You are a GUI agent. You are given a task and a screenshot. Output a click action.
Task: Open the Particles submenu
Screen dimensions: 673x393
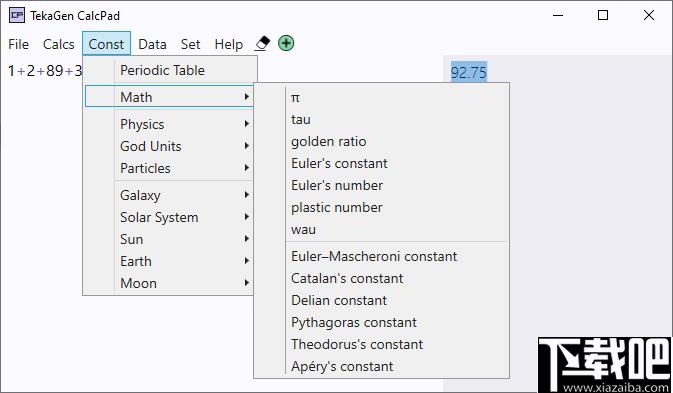click(x=170, y=168)
